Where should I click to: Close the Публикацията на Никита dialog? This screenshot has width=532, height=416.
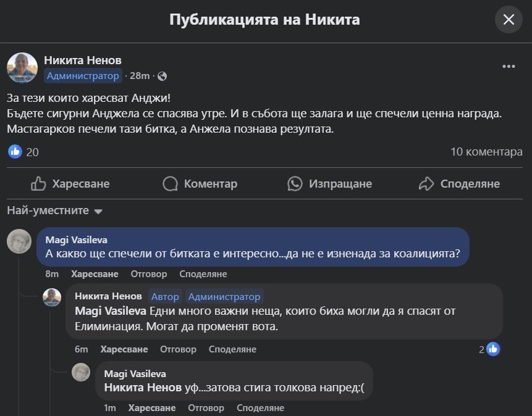509,20
